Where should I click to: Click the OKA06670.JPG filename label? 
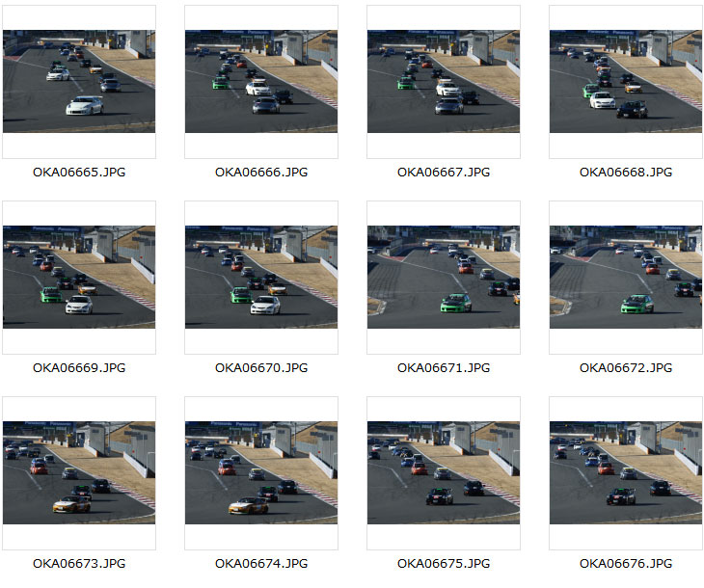[x=261, y=368]
